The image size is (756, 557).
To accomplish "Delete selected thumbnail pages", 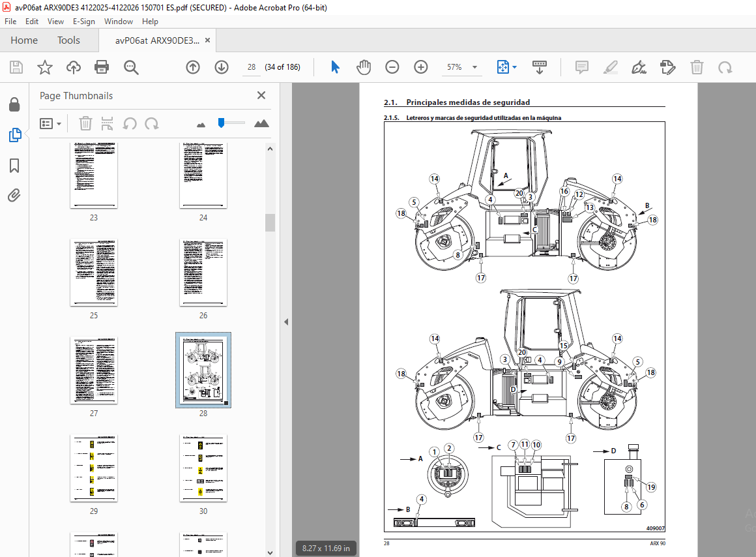I will click(x=85, y=123).
